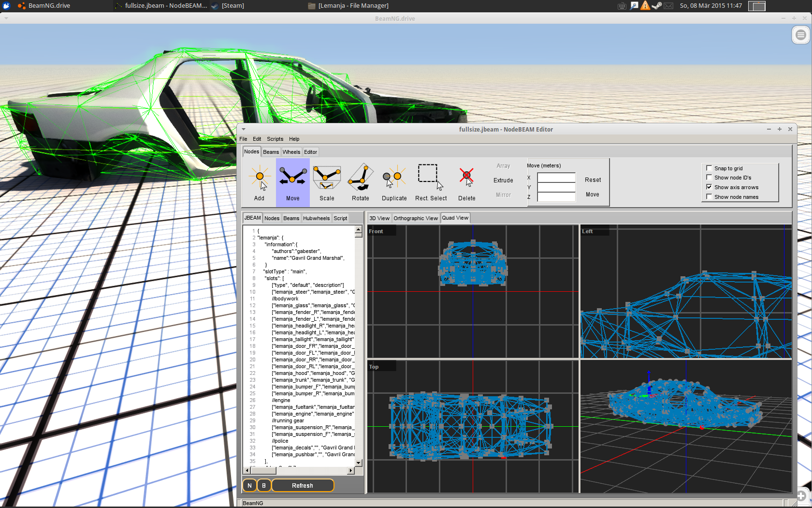The width and height of the screenshot is (812, 508).
Task: Click JBEAM line "name":"Gavril Grand Marshal"
Action: click(308, 258)
